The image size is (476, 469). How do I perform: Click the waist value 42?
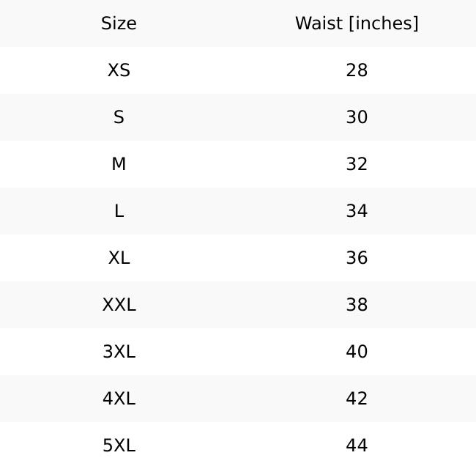(357, 399)
